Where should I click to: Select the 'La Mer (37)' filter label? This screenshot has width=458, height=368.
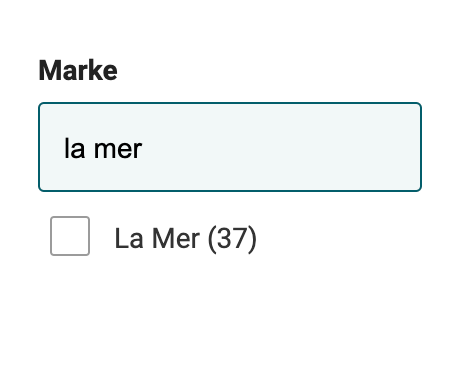(186, 239)
